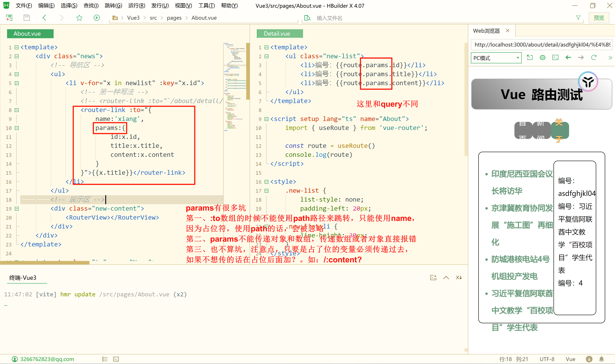
Task: Open the PC模式 device mode dropdown
Action: point(496,58)
